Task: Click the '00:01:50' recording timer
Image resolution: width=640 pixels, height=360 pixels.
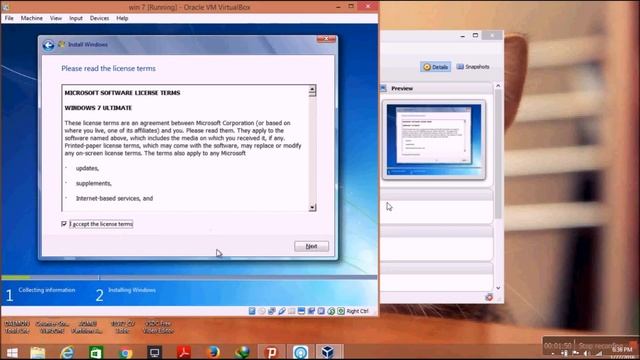Action: point(557,346)
